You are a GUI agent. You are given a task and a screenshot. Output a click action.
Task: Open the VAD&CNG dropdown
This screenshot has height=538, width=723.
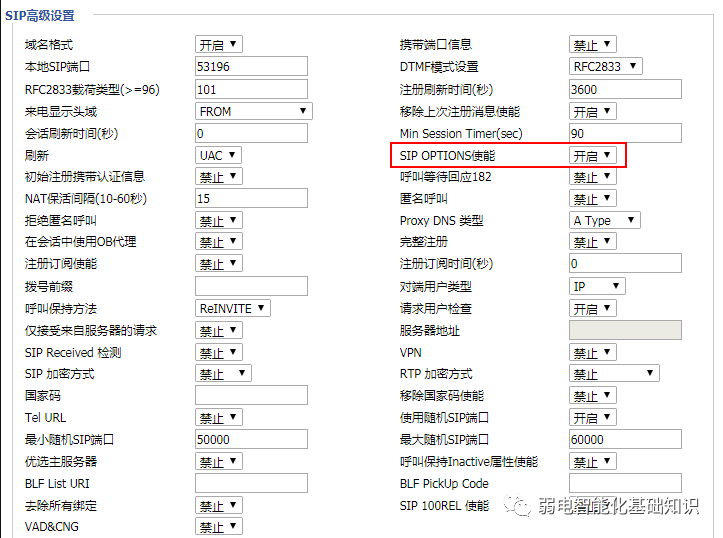pos(219,526)
